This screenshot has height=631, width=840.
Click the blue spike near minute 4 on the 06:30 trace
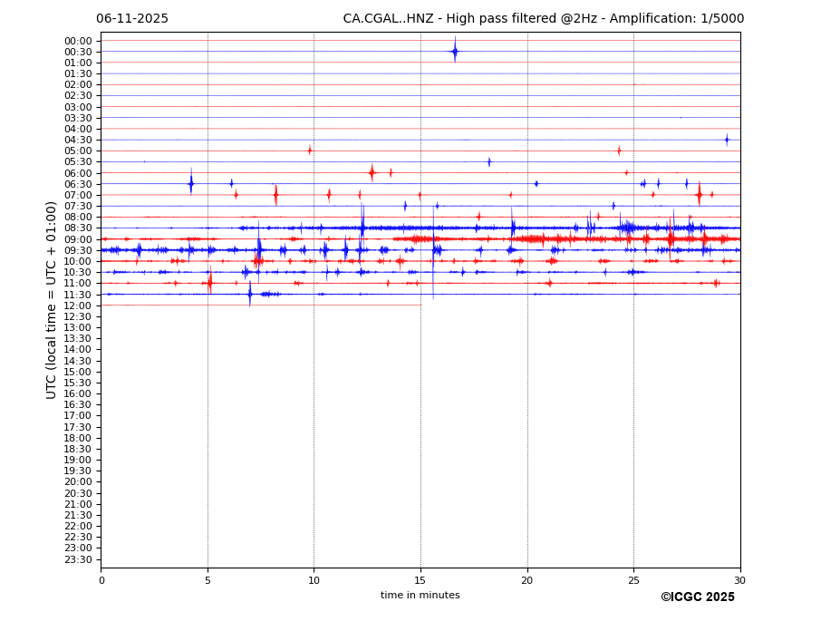coord(191,184)
